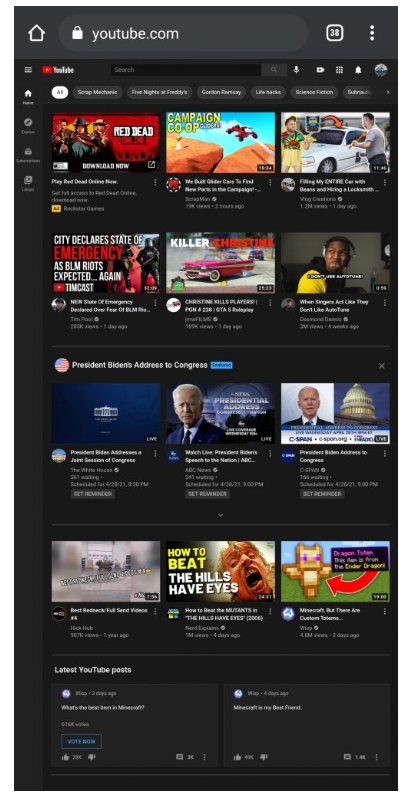
Task: Click VOTE NOW on Minecraft poll
Action: click(81, 741)
